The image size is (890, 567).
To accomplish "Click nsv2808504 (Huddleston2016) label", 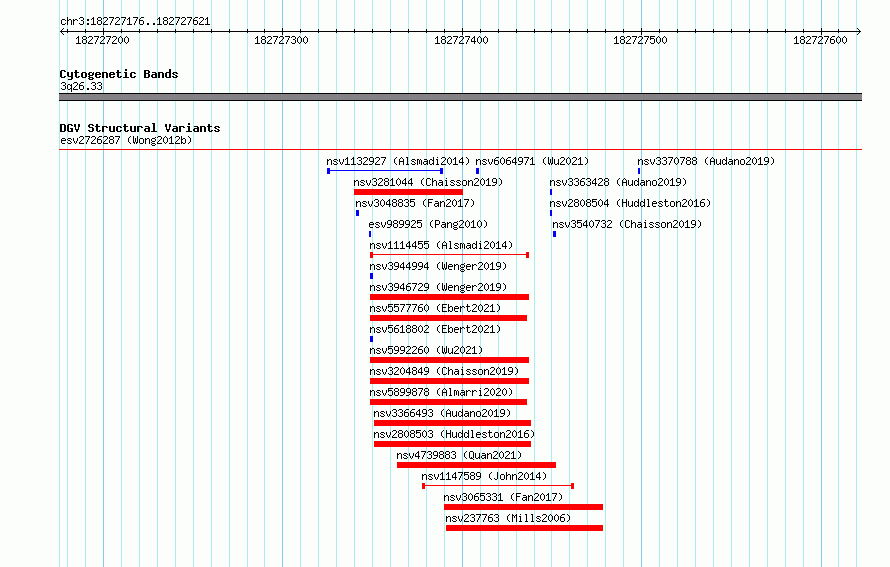I will coord(630,203).
